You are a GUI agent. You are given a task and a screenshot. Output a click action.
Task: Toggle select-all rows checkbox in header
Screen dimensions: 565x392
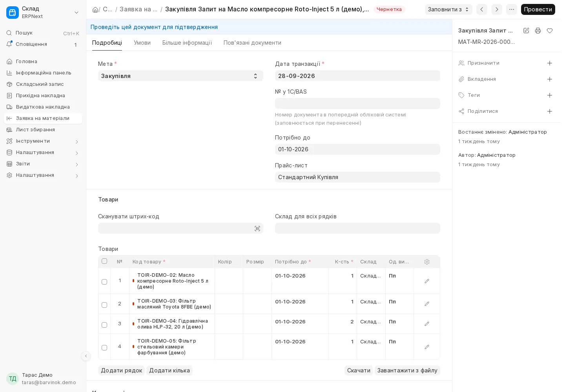(104, 261)
